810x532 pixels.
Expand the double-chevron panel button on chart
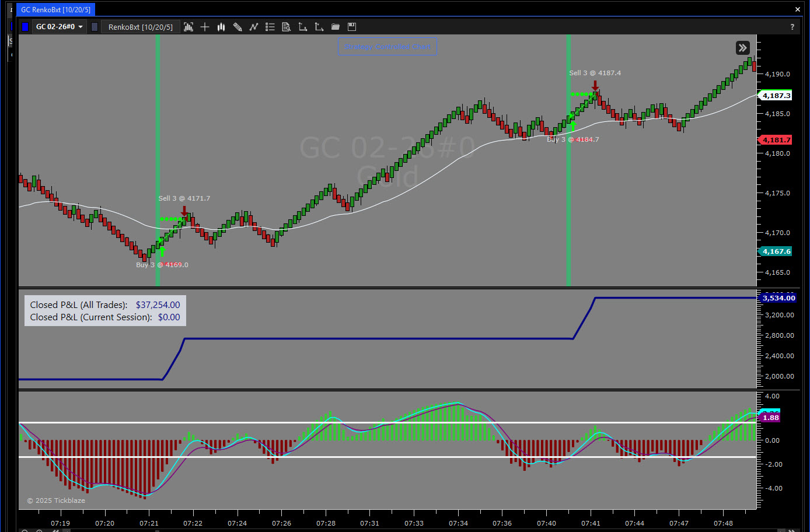tap(742, 48)
